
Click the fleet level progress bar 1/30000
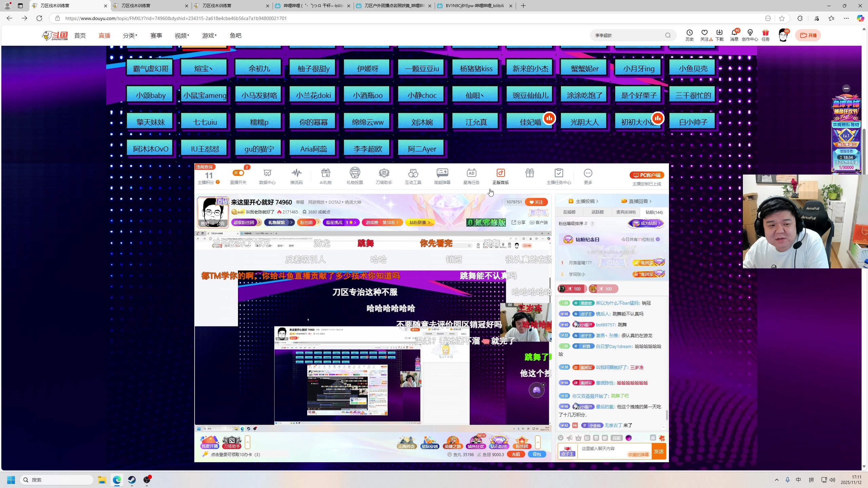pyautogui.click(x=846, y=167)
